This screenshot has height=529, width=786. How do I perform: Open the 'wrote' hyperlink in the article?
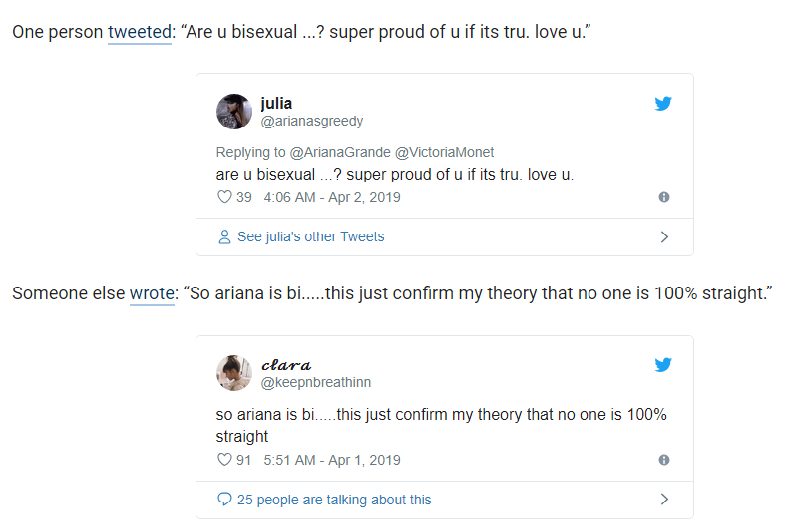(152, 293)
